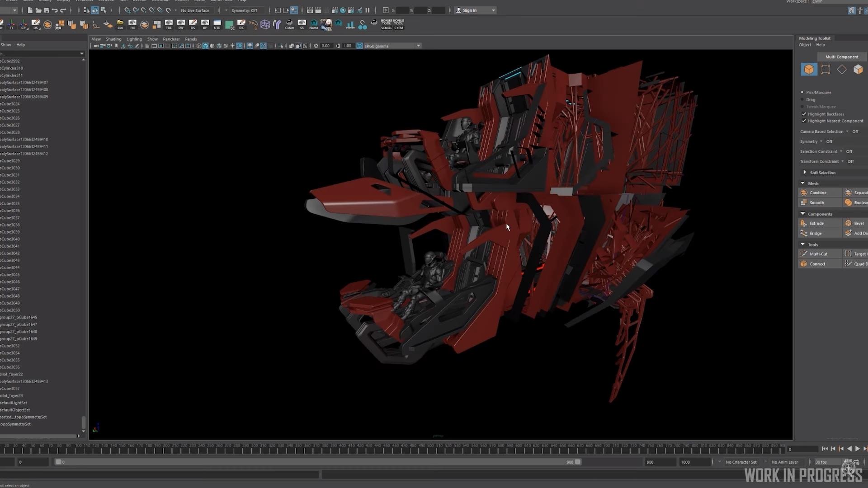Click the UTE shelf icon
This screenshot has width=868, height=488.
(x=217, y=24)
